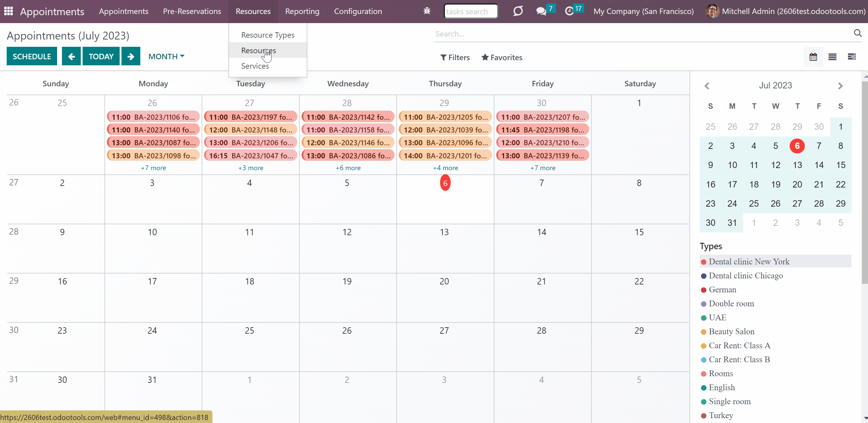Viewport: 868px width, 423px height.
Task: Open the MONTH scale dropdown
Action: 166,56
